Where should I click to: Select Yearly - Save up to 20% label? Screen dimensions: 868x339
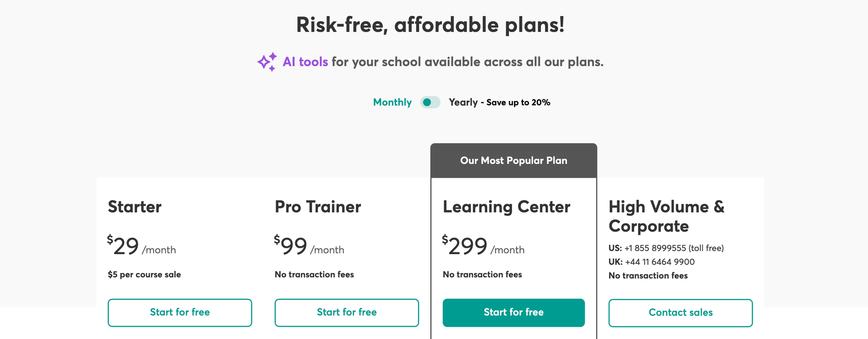[x=499, y=102]
